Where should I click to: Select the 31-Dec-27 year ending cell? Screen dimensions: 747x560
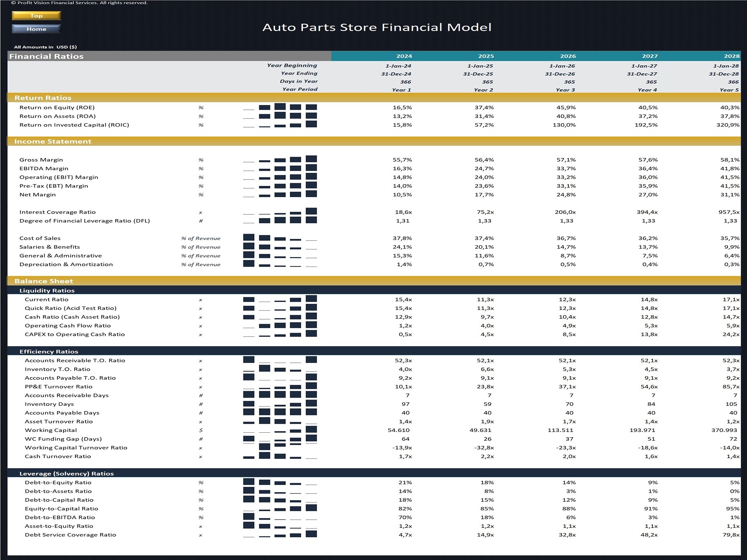pos(642,74)
